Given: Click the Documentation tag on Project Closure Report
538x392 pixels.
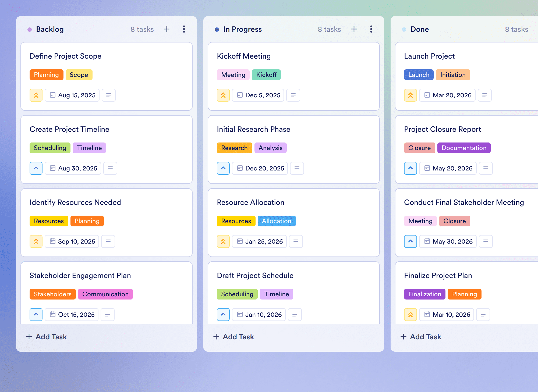Looking at the screenshot, I should tap(464, 148).
